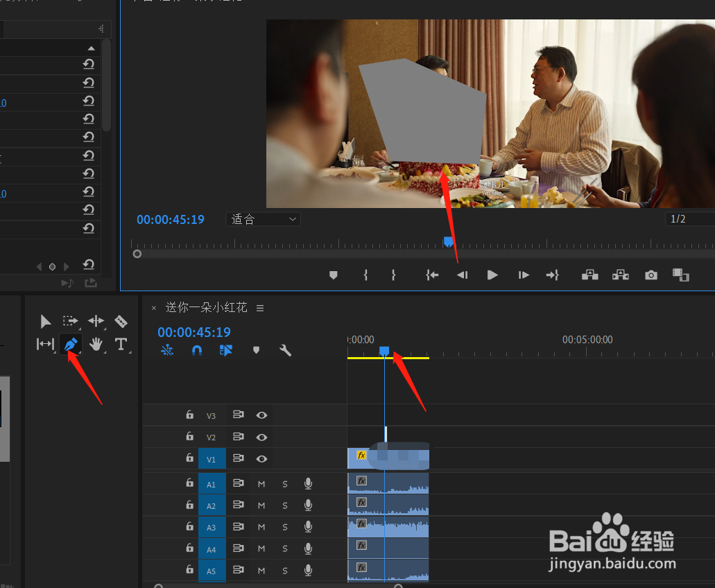Go to In point

click(432, 275)
